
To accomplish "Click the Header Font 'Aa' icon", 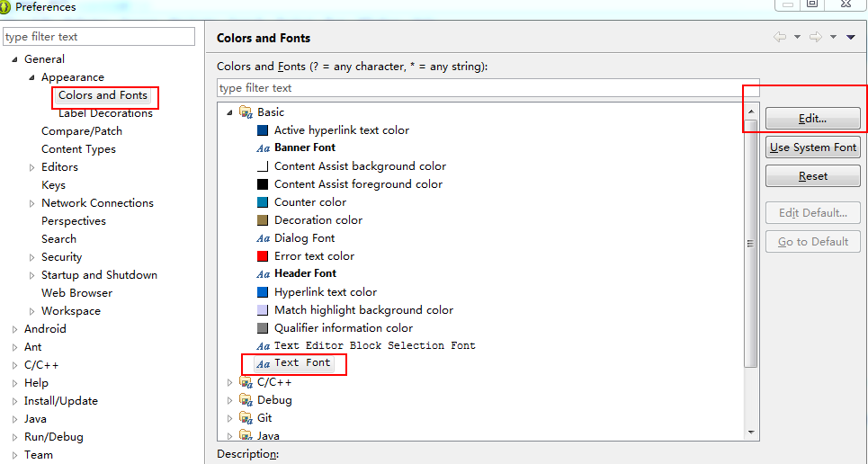I will [x=263, y=274].
